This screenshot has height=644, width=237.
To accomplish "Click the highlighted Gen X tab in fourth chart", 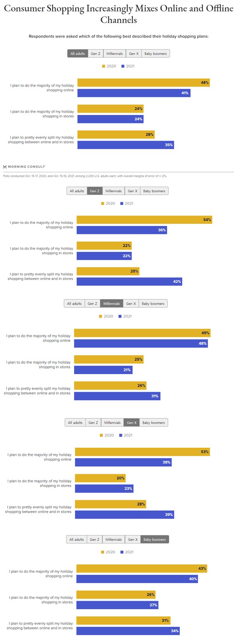I will point(132,423).
